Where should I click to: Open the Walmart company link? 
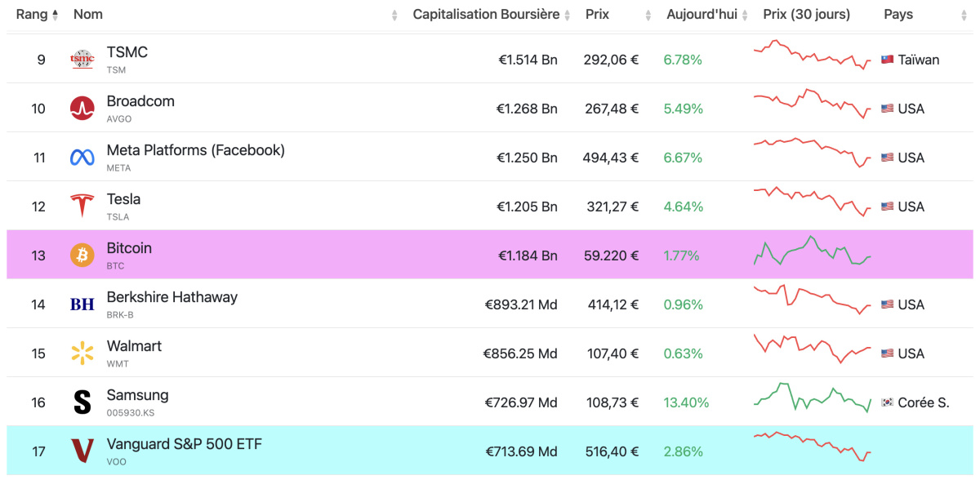(134, 346)
